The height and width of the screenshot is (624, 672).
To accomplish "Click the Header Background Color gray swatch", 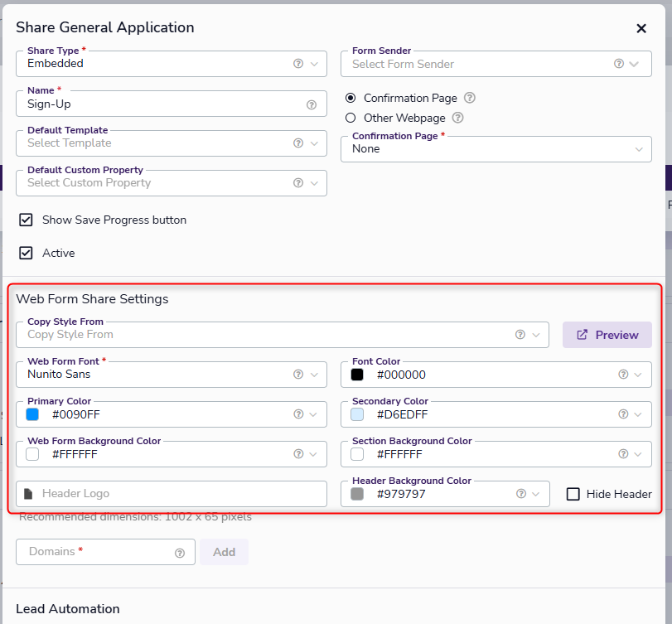I will point(357,494).
